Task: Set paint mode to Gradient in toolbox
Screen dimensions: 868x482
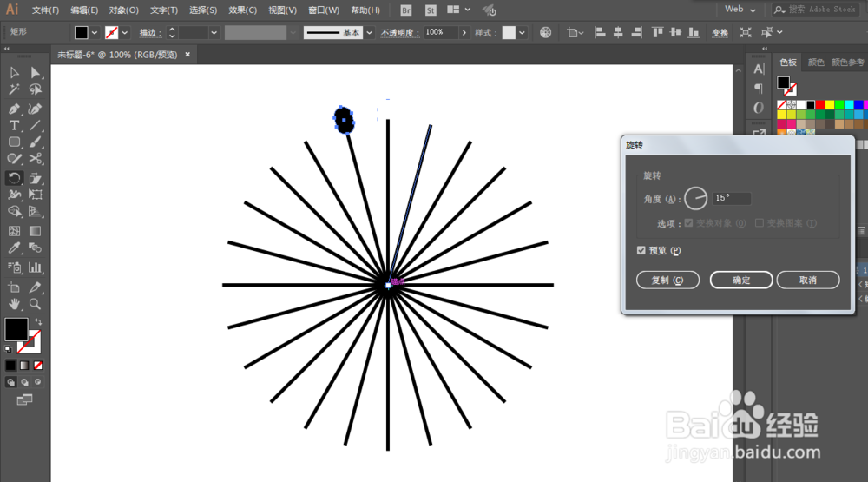Action: point(24,365)
